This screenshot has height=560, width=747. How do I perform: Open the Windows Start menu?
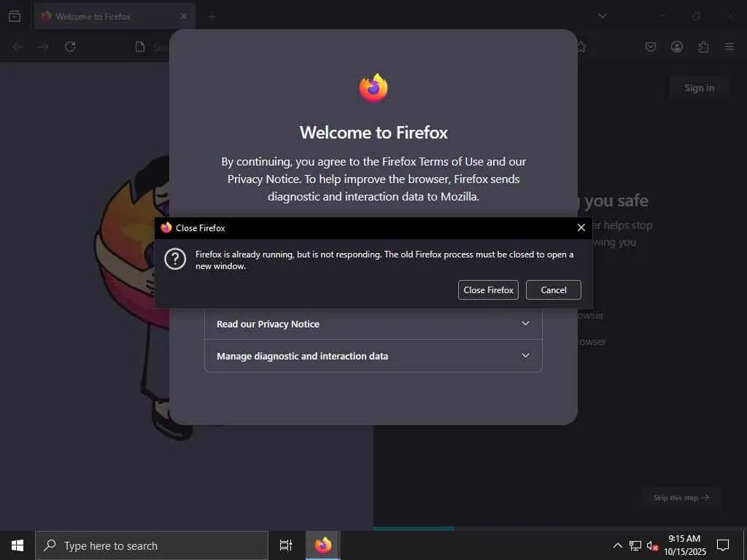18,545
